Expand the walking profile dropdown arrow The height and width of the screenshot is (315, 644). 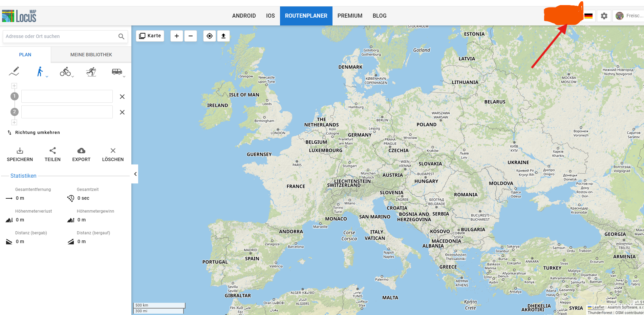(x=47, y=77)
